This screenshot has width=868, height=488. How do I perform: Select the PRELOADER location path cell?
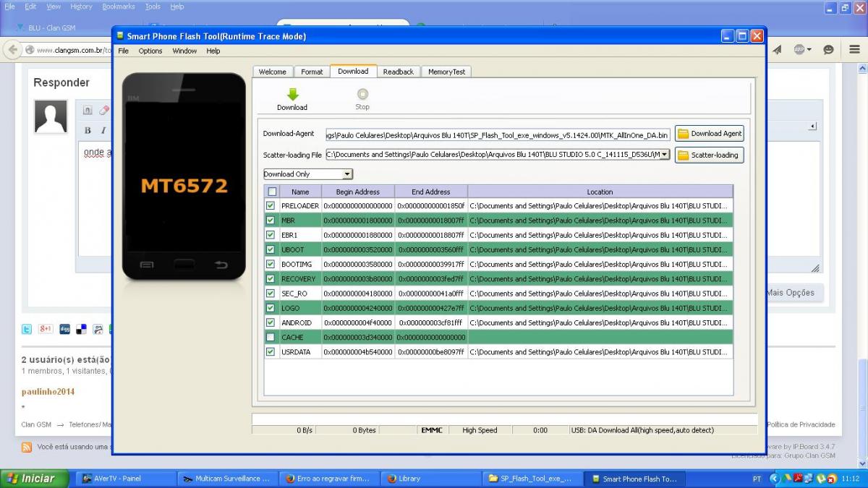pos(600,205)
